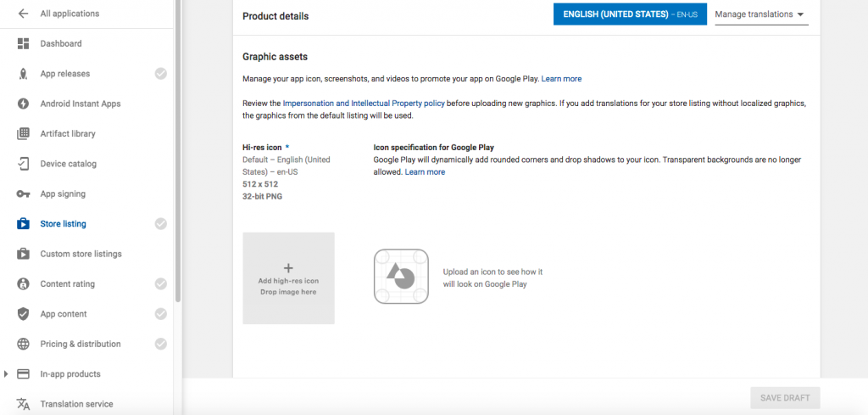Click the Android Instant Apps lightning icon
The image size is (868, 415).
[23, 104]
